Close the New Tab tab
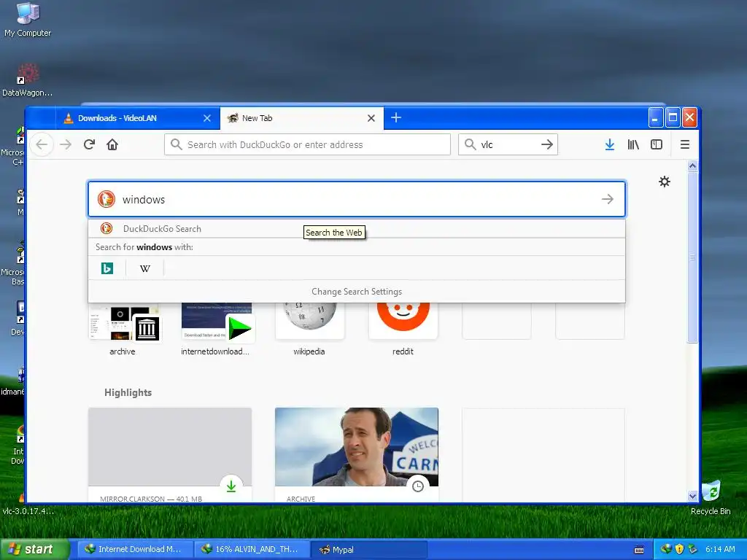The image size is (747, 560). pos(371,118)
